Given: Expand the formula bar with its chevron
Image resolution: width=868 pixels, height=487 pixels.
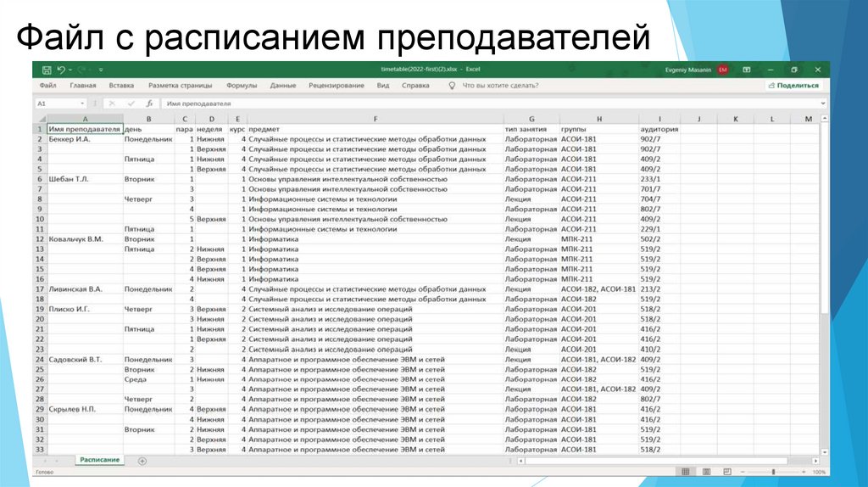Looking at the screenshot, I should (823, 104).
